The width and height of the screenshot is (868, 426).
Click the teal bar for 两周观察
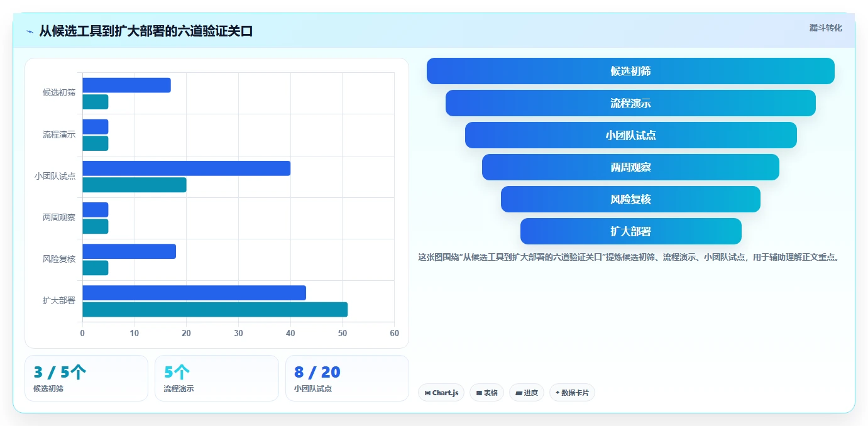tap(96, 226)
